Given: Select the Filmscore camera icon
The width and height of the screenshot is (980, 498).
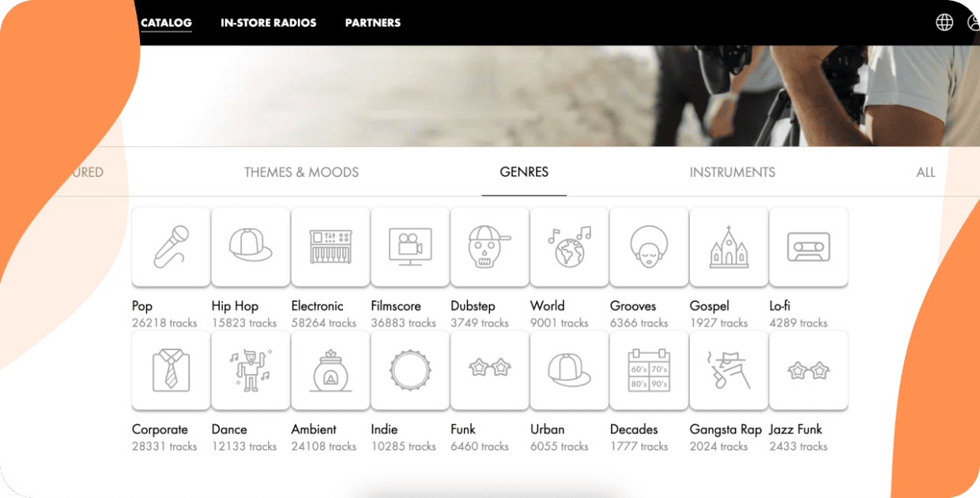Looking at the screenshot, I should [409, 246].
